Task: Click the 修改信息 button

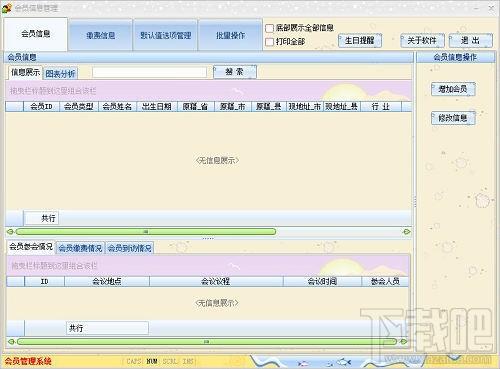Action: click(x=453, y=118)
